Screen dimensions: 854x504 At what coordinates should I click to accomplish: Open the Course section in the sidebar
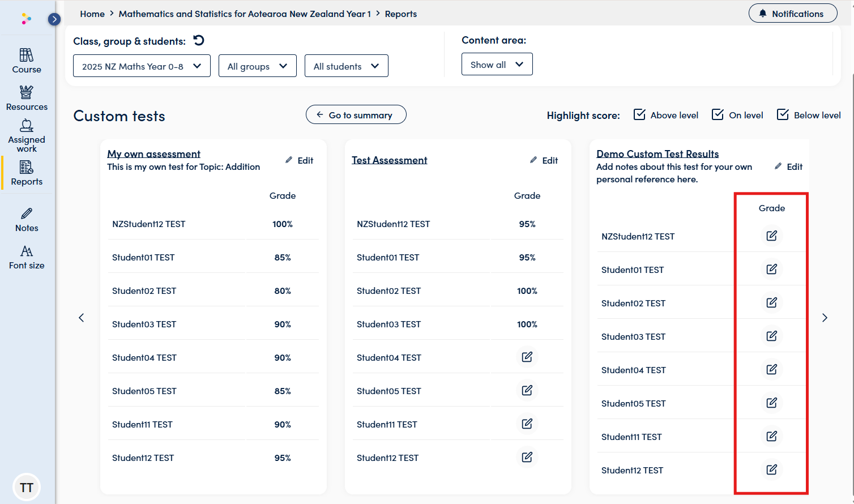(27, 61)
